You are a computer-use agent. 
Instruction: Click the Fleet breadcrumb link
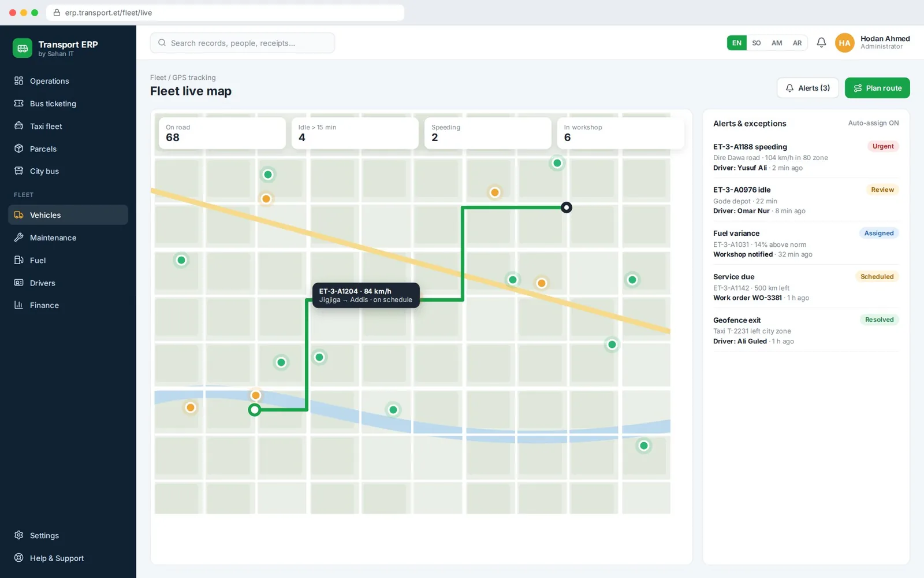point(158,77)
